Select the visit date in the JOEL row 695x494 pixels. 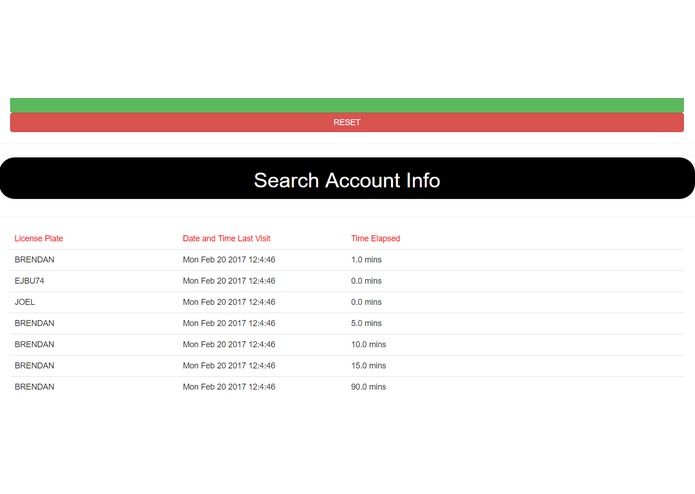point(229,302)
